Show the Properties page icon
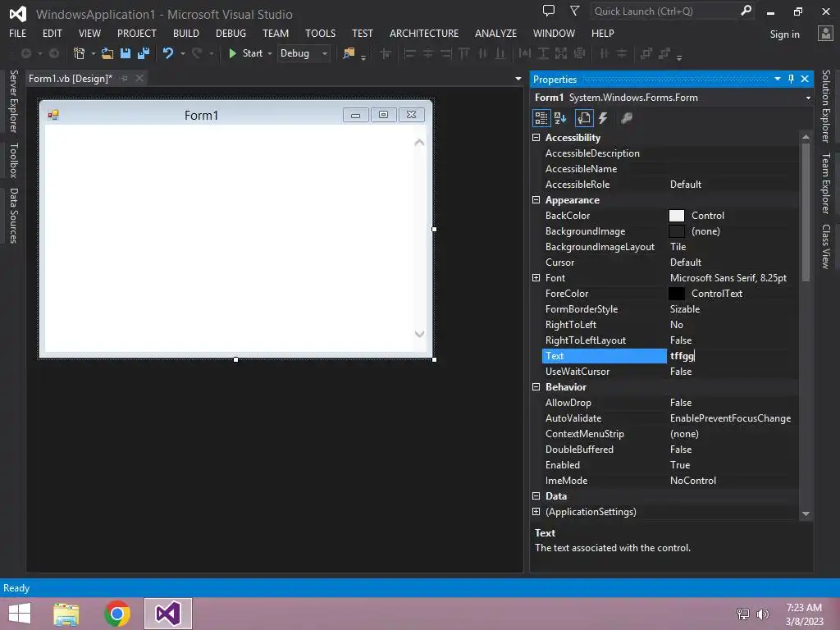This screenshot has width=840, height=630. click(584, 118)
